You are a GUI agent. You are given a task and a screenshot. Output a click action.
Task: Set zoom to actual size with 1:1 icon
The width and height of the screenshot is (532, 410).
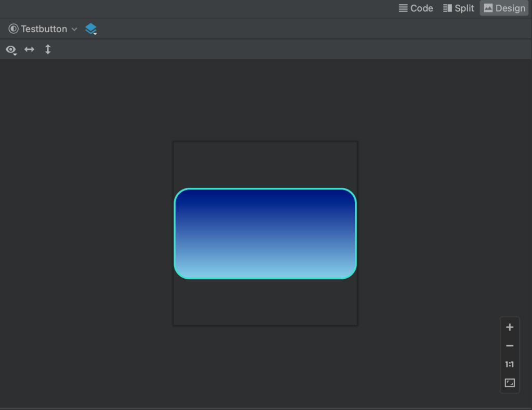click(x=510, y=364)
